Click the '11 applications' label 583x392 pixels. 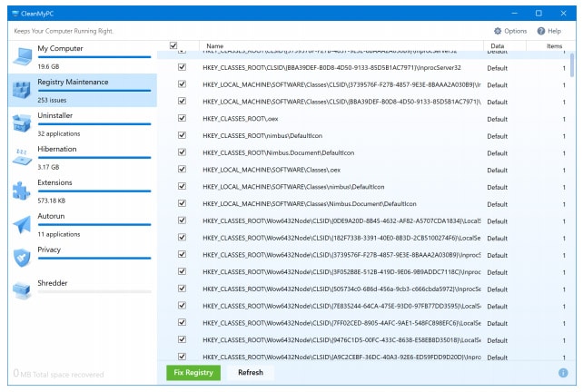(x=59, y=234)
